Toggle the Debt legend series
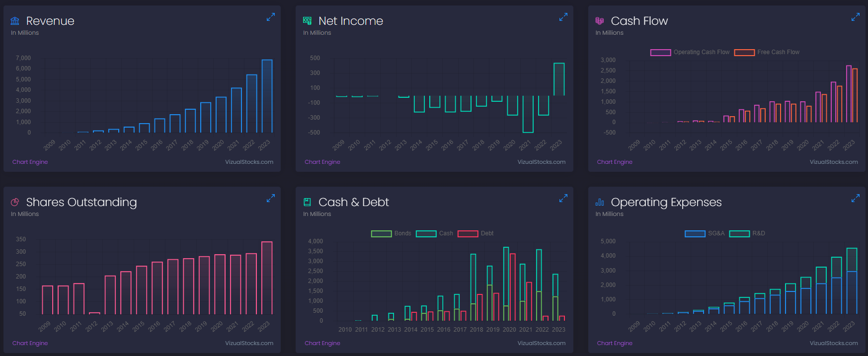Image resolution: width=868 pixels, height=356 pixels. [x=475, y=233]
